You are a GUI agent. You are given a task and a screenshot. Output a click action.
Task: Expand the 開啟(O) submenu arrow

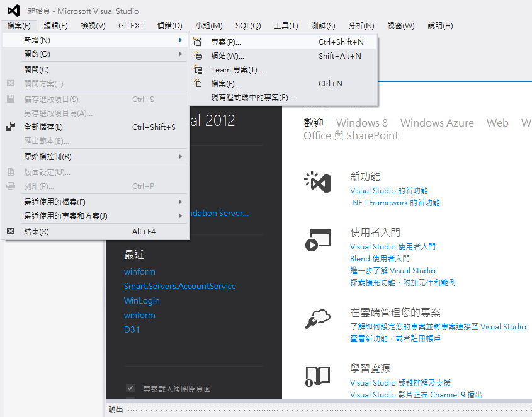point(181,54)
